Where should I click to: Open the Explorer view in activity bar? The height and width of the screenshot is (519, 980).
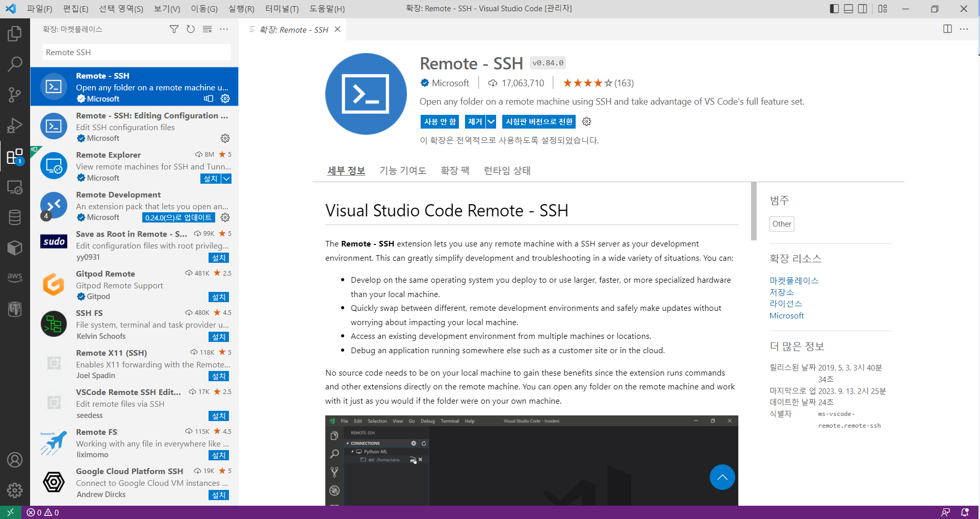tap(15, 34)
